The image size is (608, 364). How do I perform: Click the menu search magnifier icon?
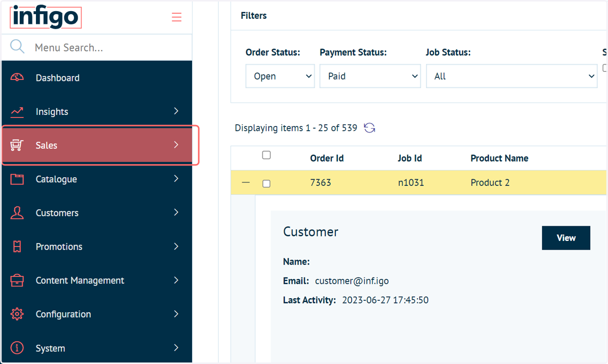point(17,47)
